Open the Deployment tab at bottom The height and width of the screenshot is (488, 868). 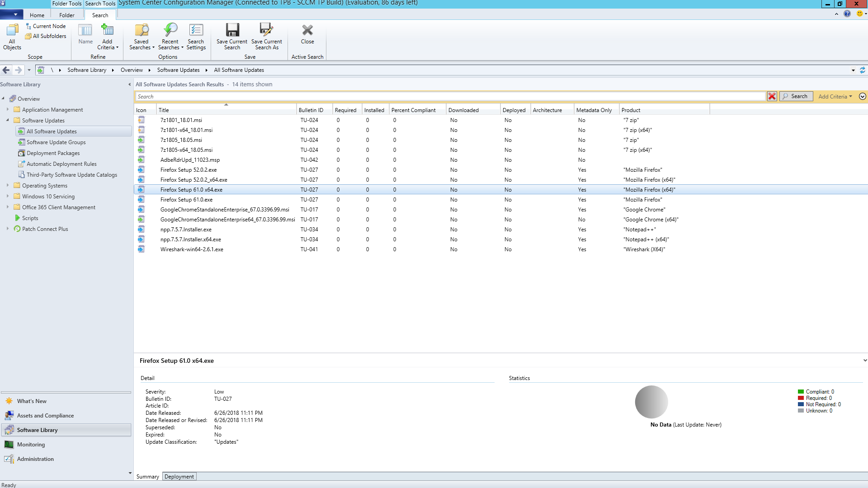pyautogui.click(x=179, y=476)
